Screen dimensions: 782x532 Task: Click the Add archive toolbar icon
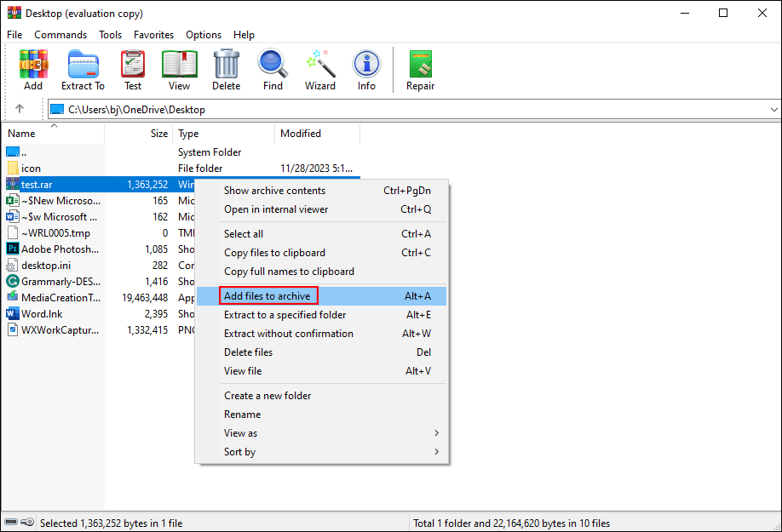pos(33,68)
